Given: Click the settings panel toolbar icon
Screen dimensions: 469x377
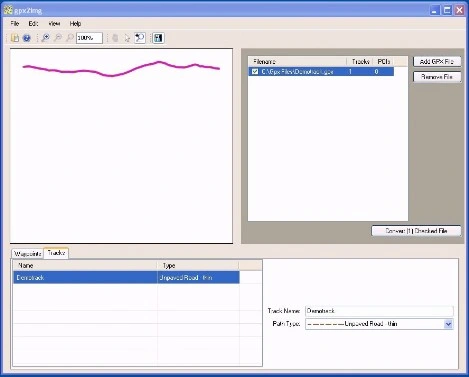Looking at the screenshot, I should [x=158, y=38].
